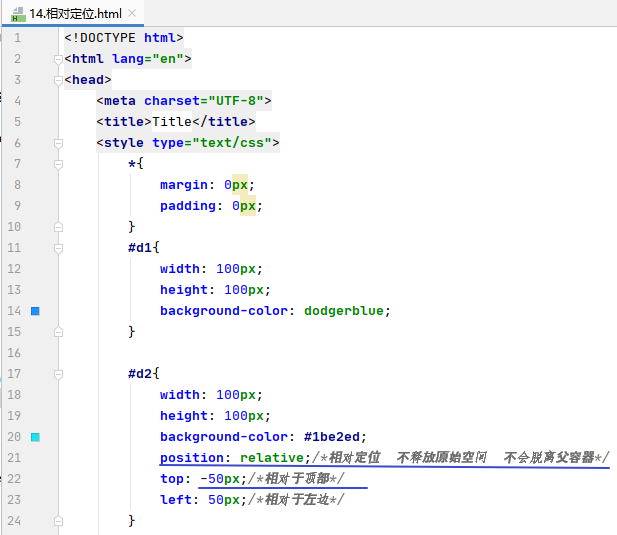The image size is (617, 535).
Task: Fold the #d1 rule on line 11
Action: 58,248
